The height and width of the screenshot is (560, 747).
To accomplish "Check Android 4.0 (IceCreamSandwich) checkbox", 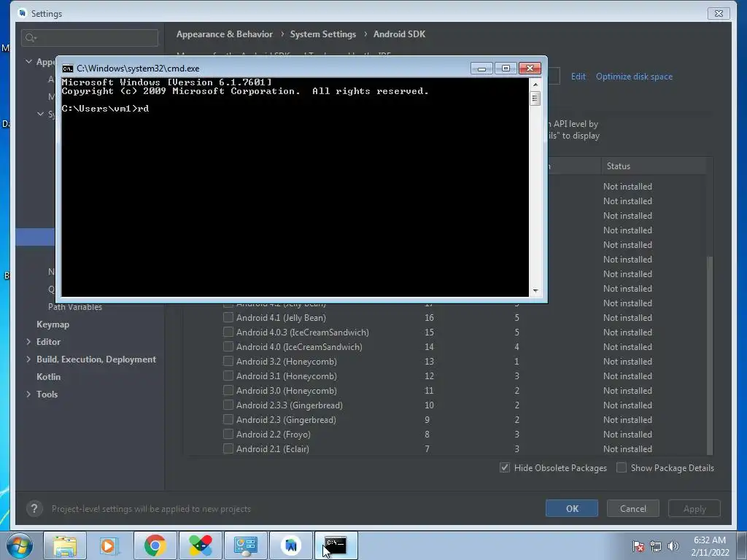I will (x=228, y=346).
